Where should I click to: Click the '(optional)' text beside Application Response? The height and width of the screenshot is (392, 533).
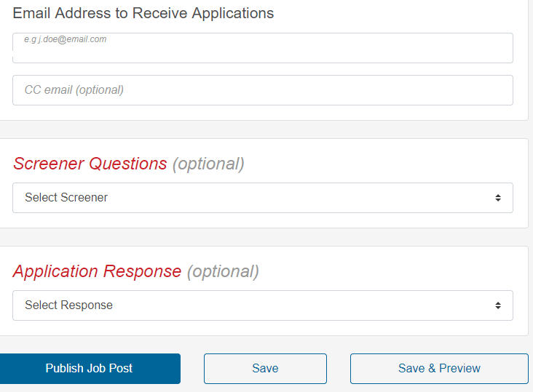coord(223,271)
